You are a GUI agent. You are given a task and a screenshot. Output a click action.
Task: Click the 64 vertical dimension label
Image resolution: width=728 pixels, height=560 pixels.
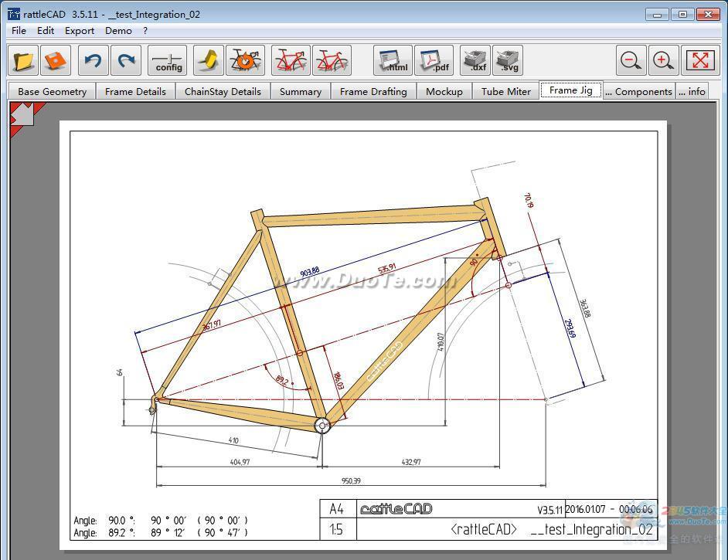(120, 372)
